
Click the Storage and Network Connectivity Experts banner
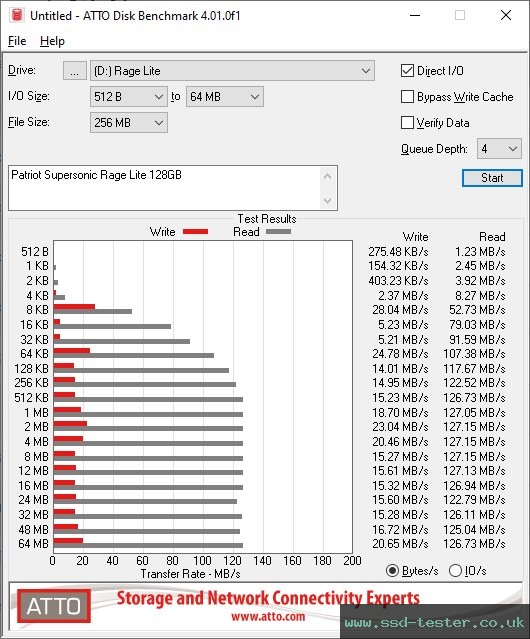(268, 598)
